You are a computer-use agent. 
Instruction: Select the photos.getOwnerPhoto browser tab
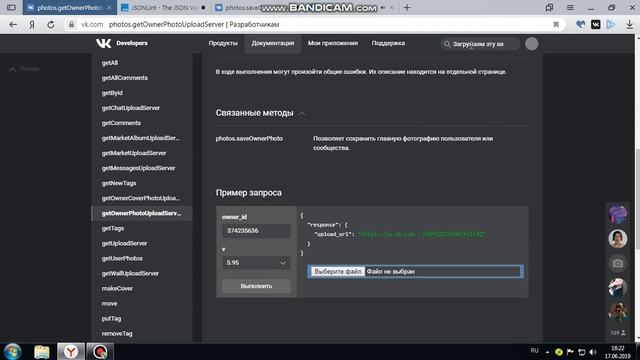pos(69,7)
